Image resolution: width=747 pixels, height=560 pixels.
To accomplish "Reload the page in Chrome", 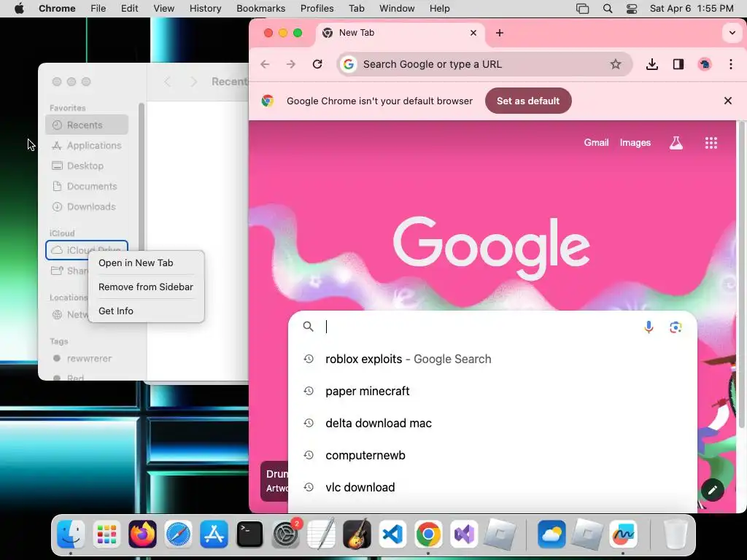I will 317,64.
